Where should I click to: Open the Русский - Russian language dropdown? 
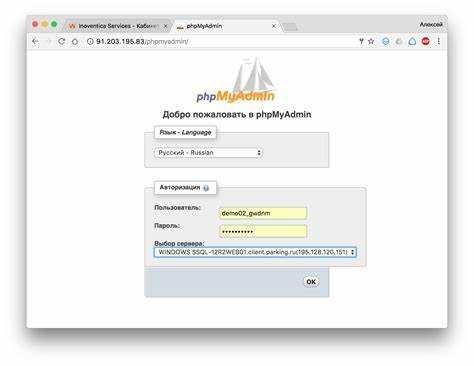tap(208, 153)
